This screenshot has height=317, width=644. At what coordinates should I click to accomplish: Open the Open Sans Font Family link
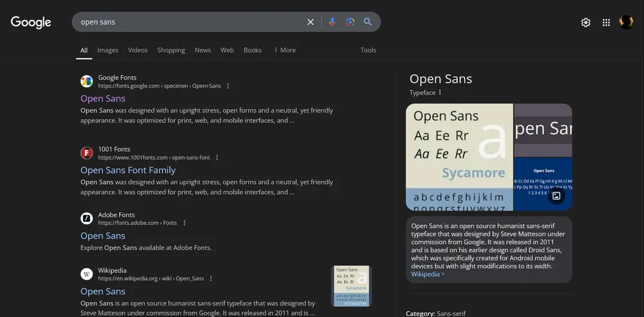[x=128, y=170]
